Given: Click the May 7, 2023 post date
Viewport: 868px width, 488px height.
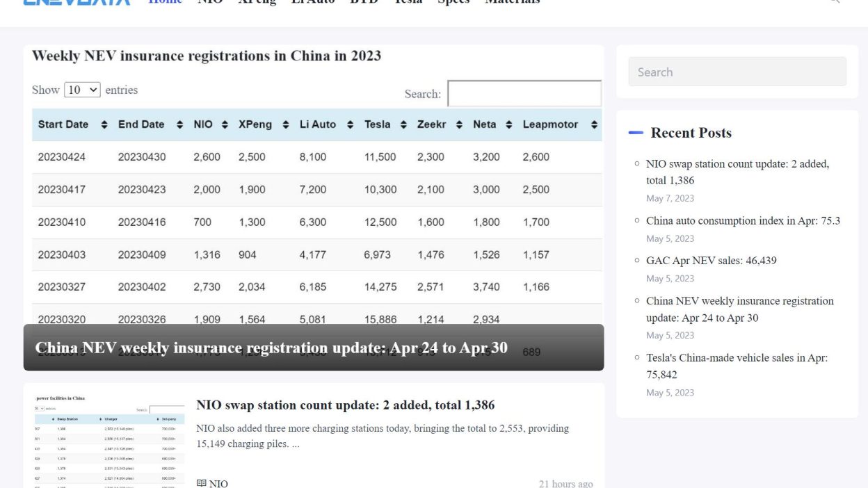Looking at the screenshot, I should tap(670, 198).
